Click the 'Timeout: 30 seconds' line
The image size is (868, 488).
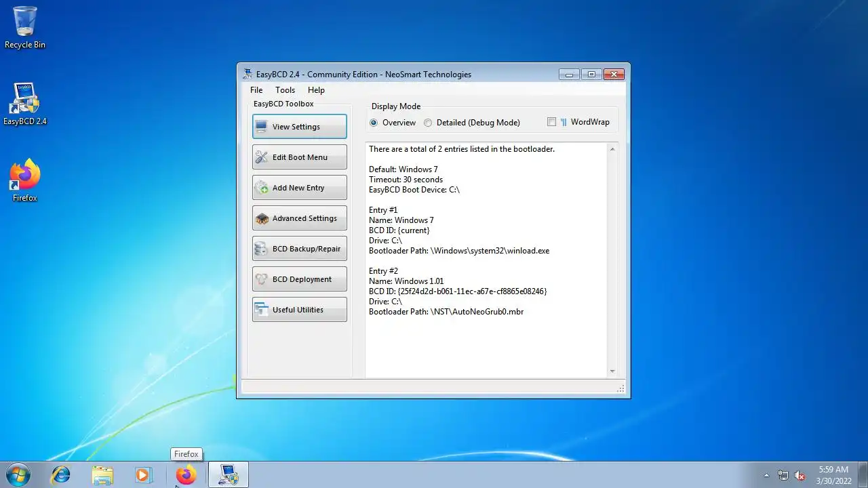point(406,180)
